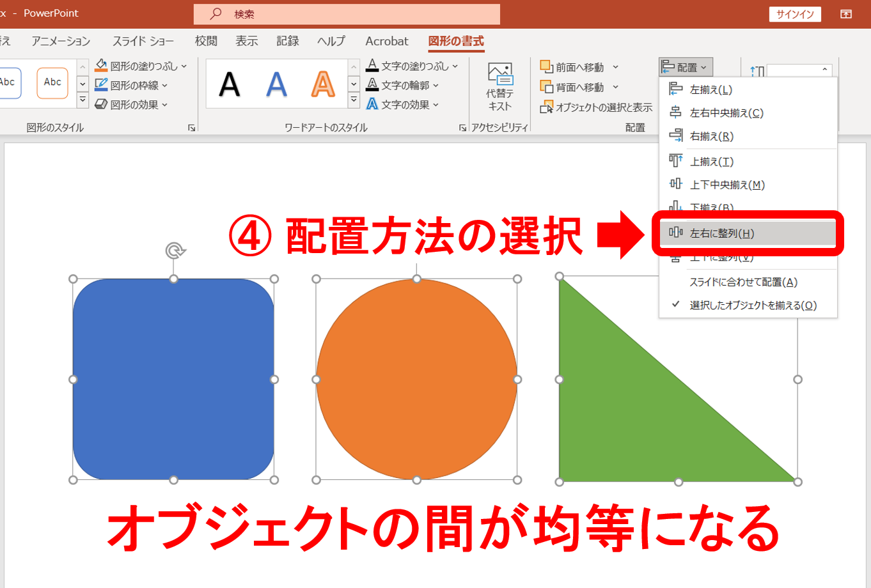871x588 pixels.
Task: Click the shape fill paint bucket icon
Action: (x=101, y=65)
